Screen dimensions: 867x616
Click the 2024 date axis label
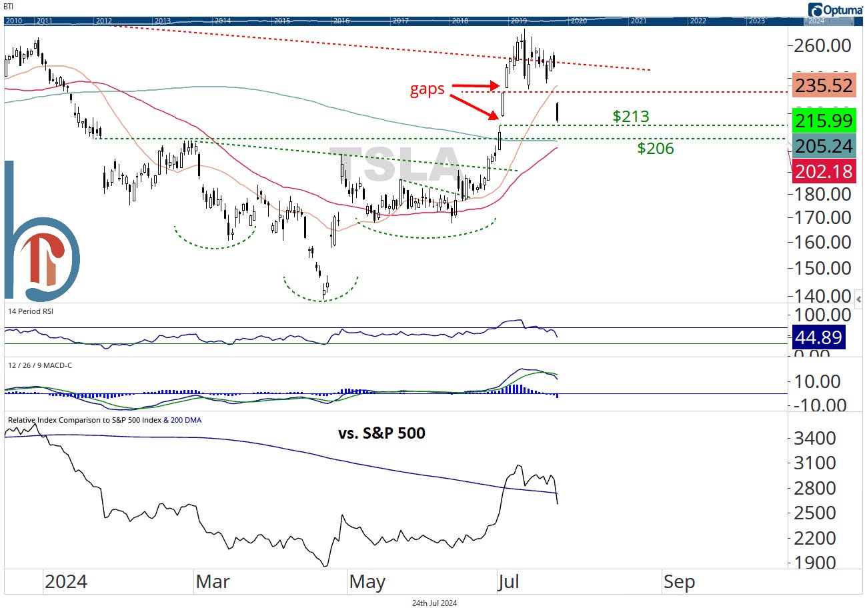click(x=65, y=582)
